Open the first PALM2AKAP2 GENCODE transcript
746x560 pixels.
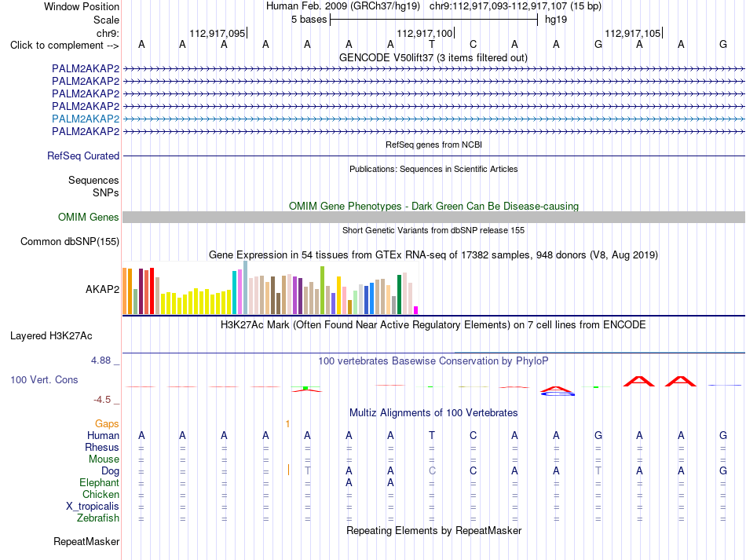pyautogui.click(x=86, y=68)
